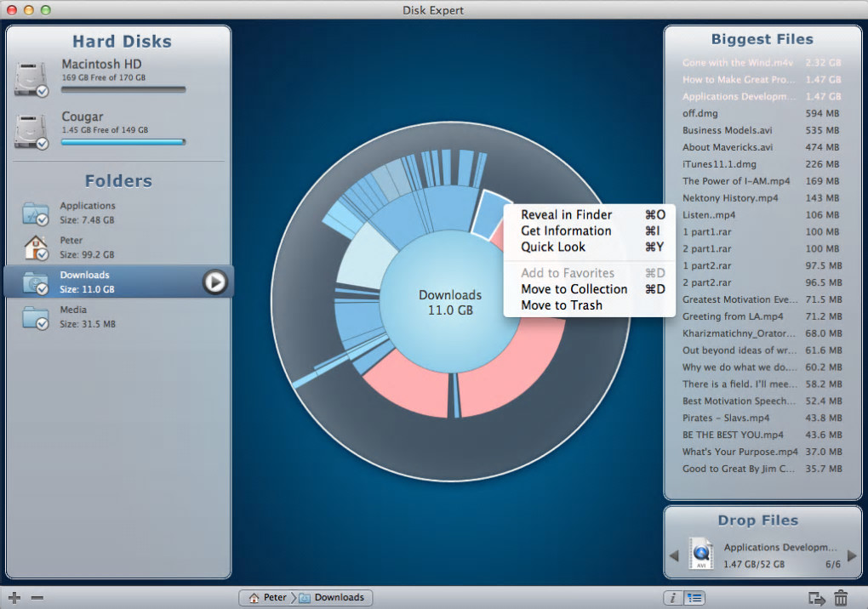Image resolution: width=868 pixels, height=609 pixels.
Task: Click Cougar disk usage bar
Action: (123, 142)
